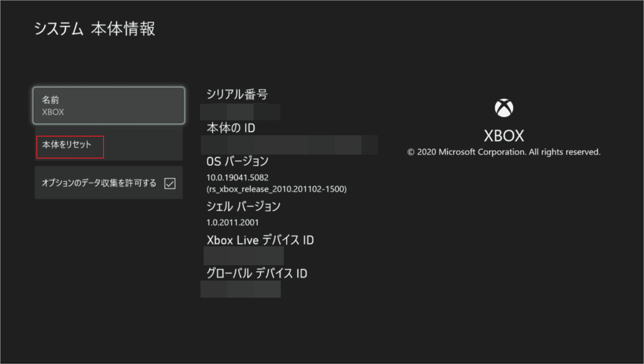Open the 本体をリセット option
644x364 pixels.
pyautogui.click(x=109, y=144)
